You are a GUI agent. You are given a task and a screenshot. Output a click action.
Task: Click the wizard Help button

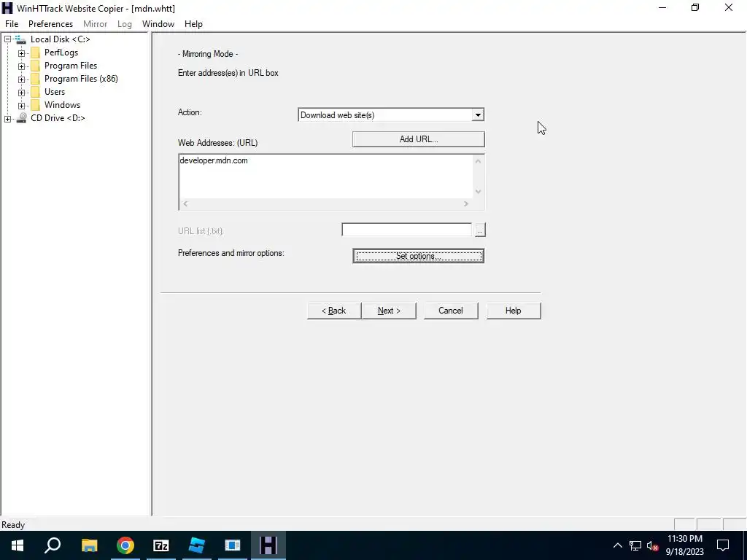(513, 311)
